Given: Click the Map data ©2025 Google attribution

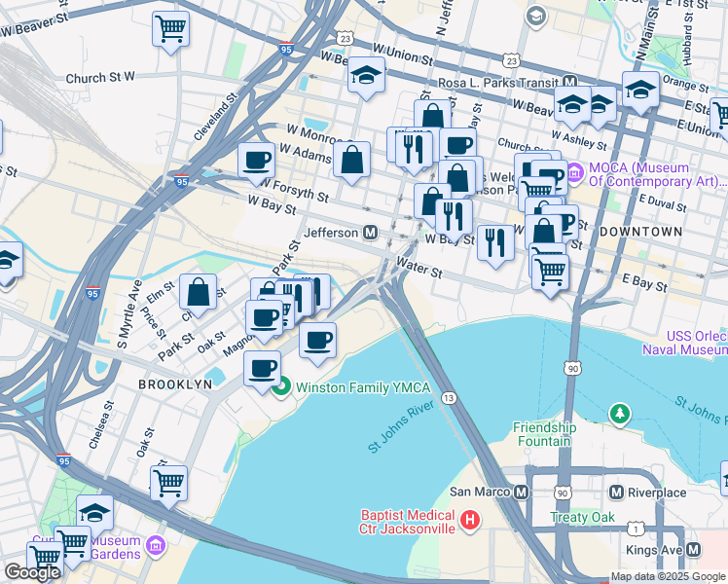Looking at the screenshot, I should click(x=668, y=576).
